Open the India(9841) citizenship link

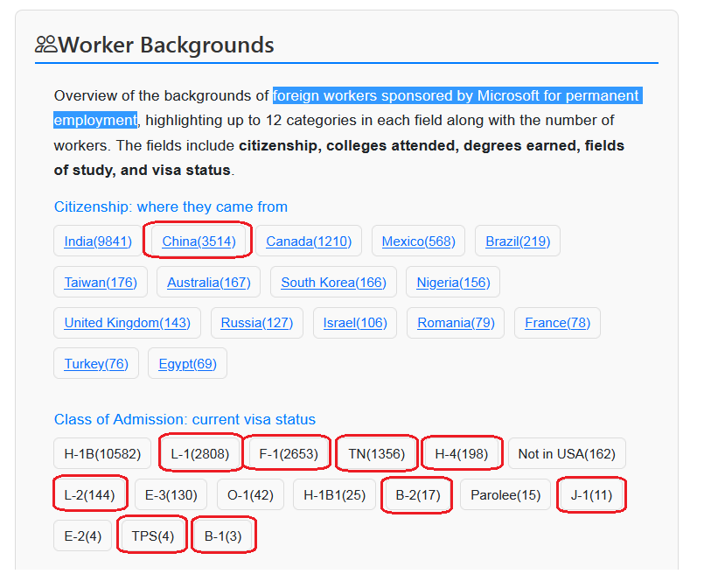pos(98,241)
